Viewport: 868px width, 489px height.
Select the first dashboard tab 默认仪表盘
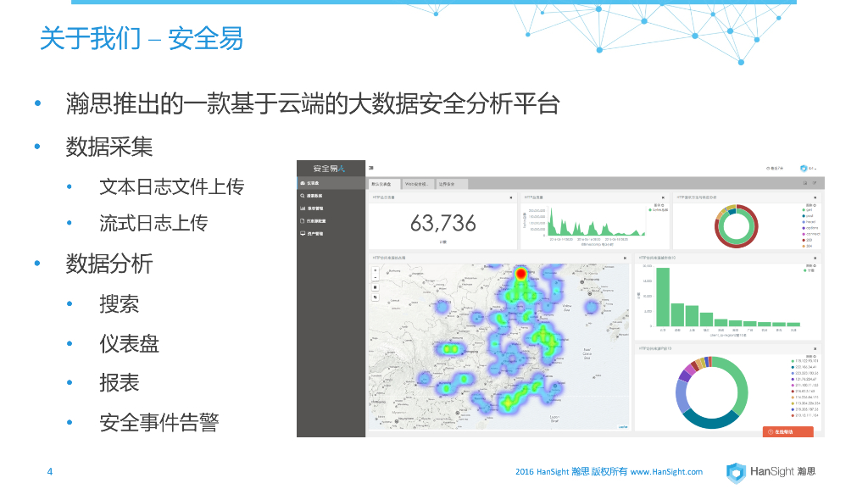coord(383,184)
